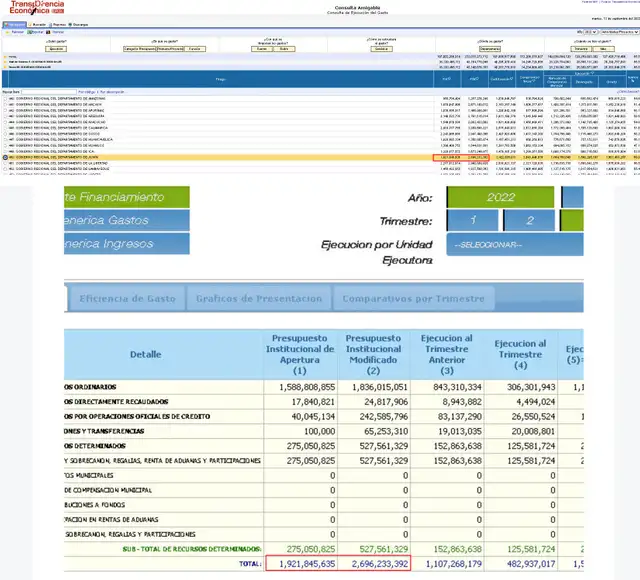Click the Presupuesto Institucional de Apertura header
The width and height of the screenshot is (640, 580).
tap(300, 354)
